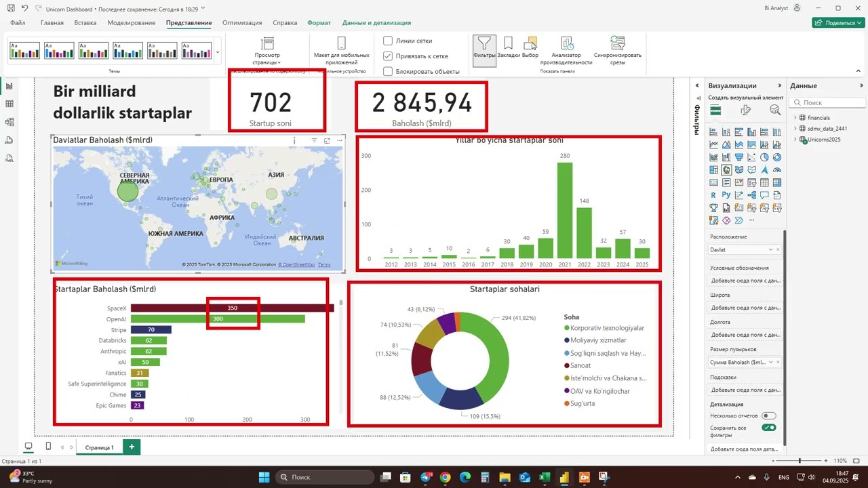Toggle Несколько отчетов switch on
The width and height of the screenshot is (868, 488).
[x=769, y=415]
